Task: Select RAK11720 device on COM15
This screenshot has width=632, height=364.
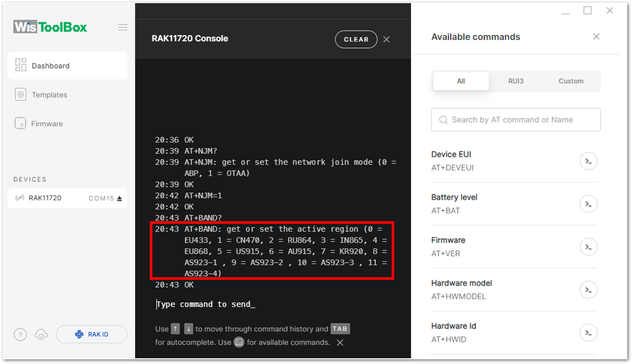Action: pos(68,198)
